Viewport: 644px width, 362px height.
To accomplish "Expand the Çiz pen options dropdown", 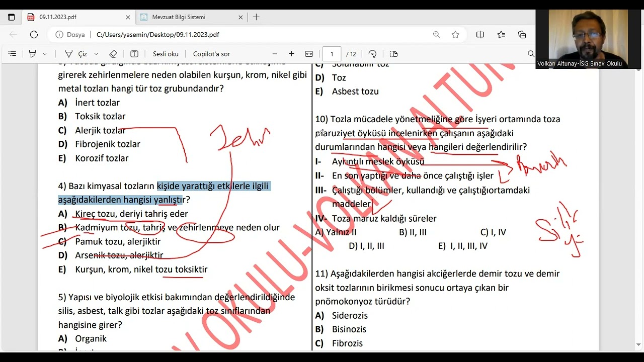I will click(x=96, y=54).
